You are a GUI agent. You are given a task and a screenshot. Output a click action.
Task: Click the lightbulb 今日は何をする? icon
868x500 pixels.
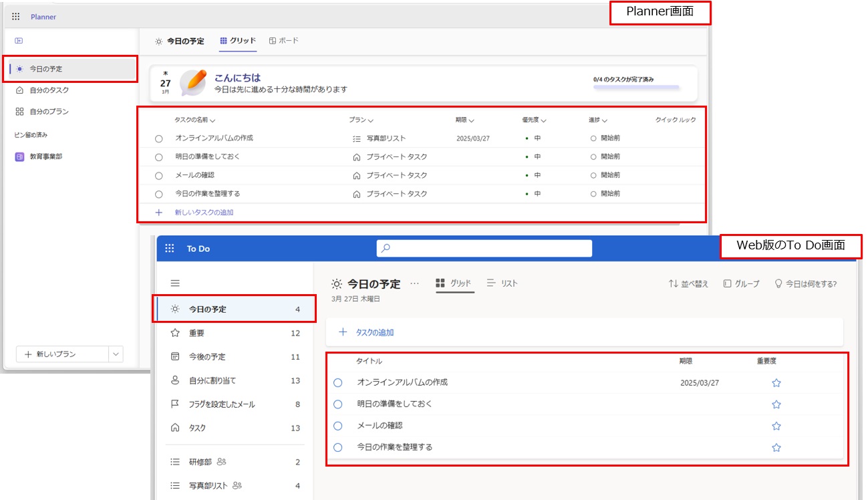click(x=778, y=283)
